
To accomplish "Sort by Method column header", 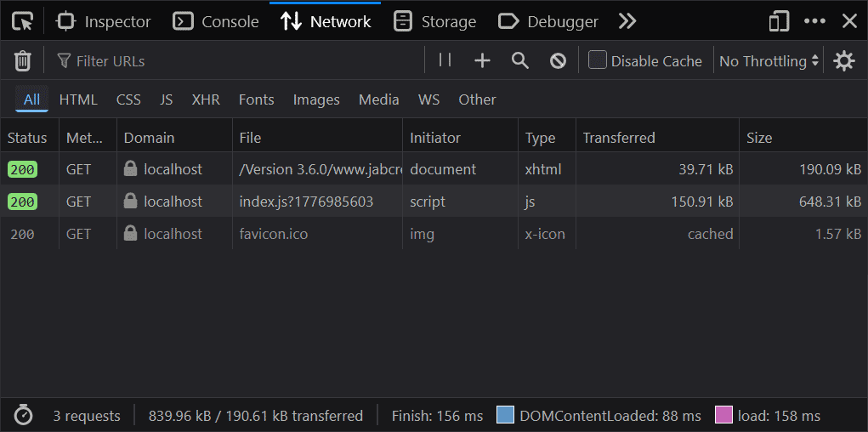I will coord(88,138).
